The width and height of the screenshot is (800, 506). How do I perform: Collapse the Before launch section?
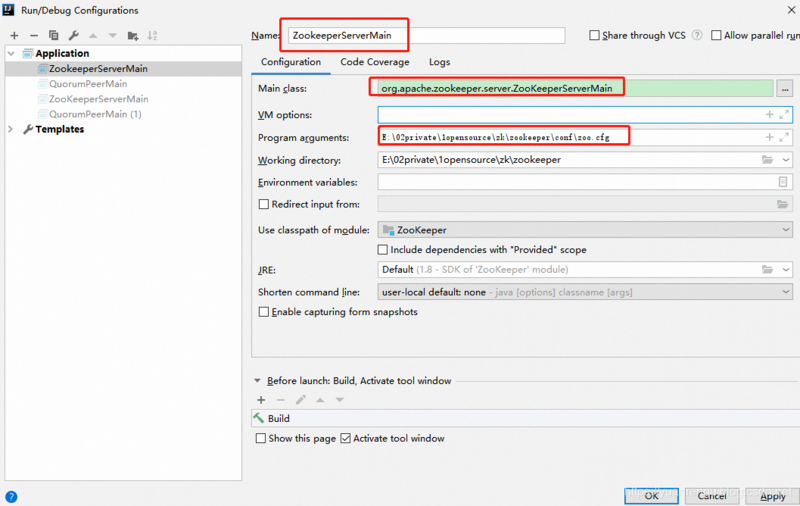coord(257,381)
